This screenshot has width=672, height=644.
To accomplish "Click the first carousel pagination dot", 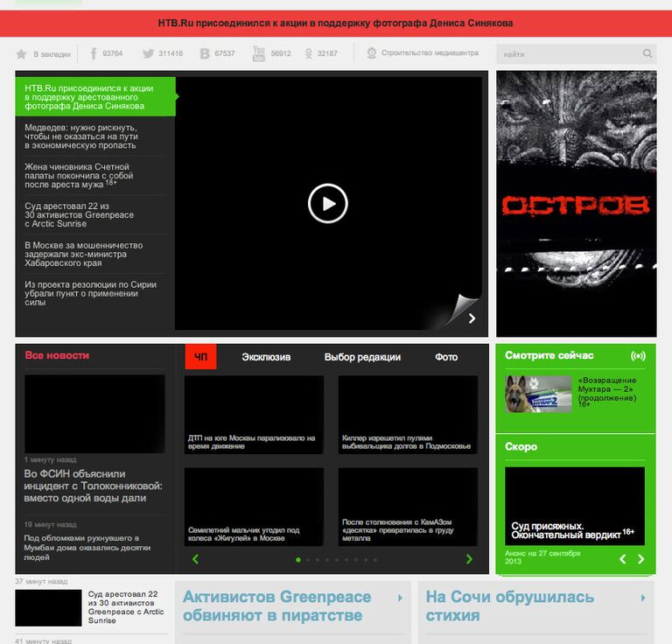I will [298, 559].
